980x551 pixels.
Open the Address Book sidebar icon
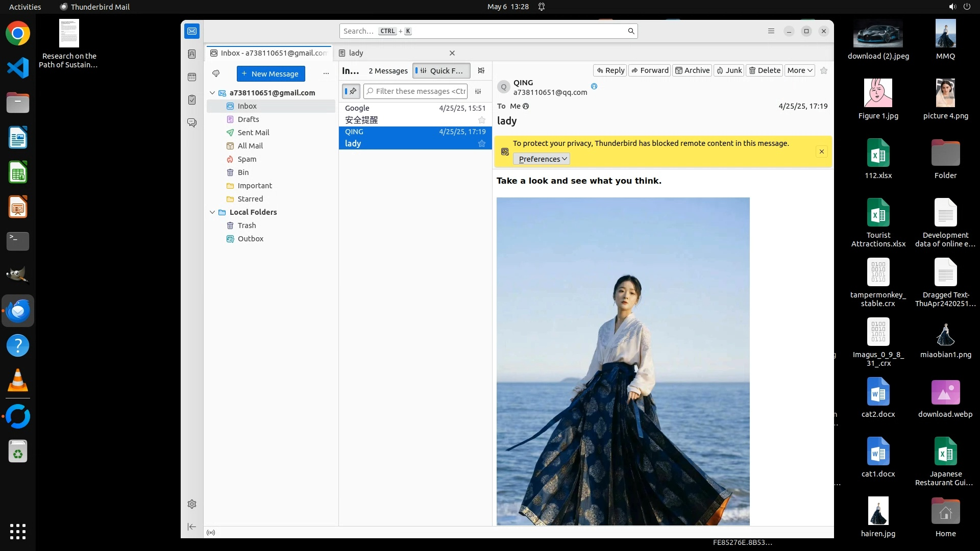pyautogui.click(x=192, y=54)
